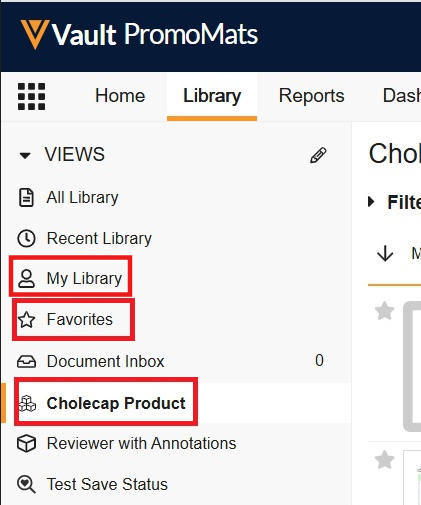Collapse the VIEWS section arrow

pos(25,155)
